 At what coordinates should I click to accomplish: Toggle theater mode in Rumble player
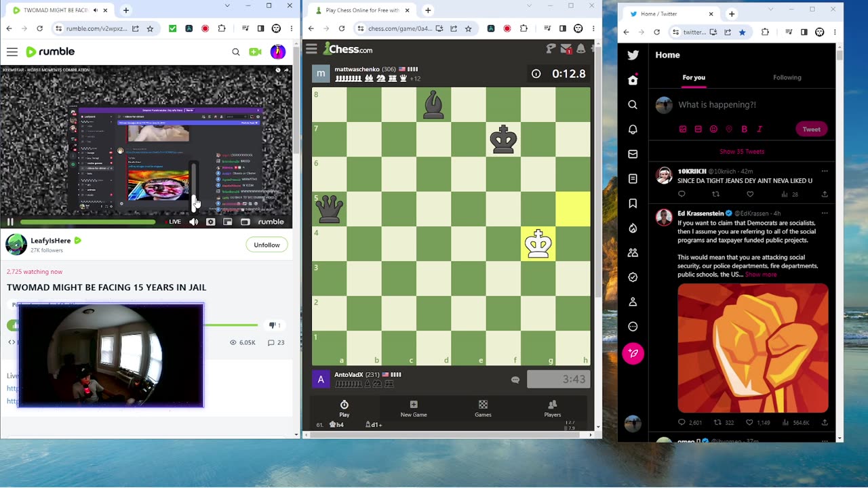coord(245,222)
